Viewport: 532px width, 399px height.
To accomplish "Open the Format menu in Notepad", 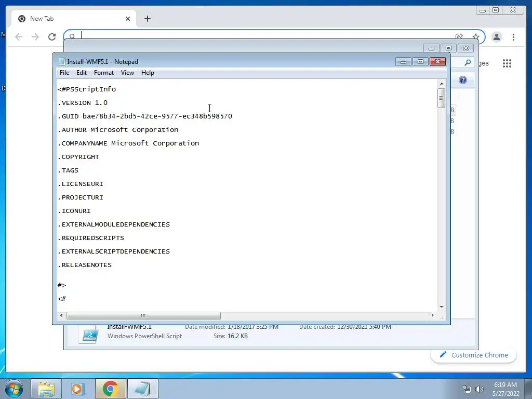I will click(104, 73).
